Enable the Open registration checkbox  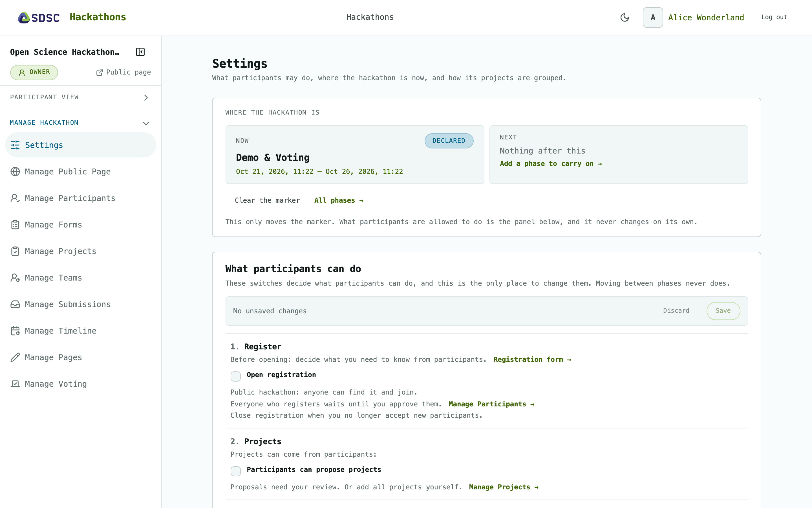coord(235,376)
